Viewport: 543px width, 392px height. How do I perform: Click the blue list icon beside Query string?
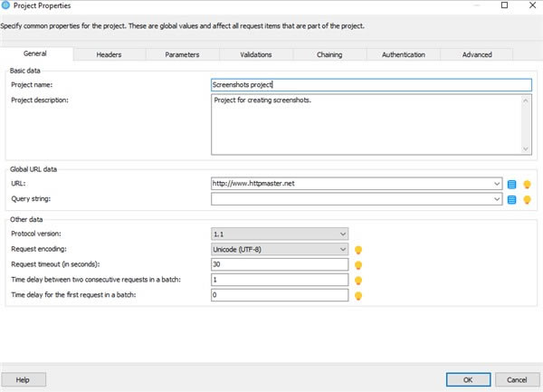(511, 199)
